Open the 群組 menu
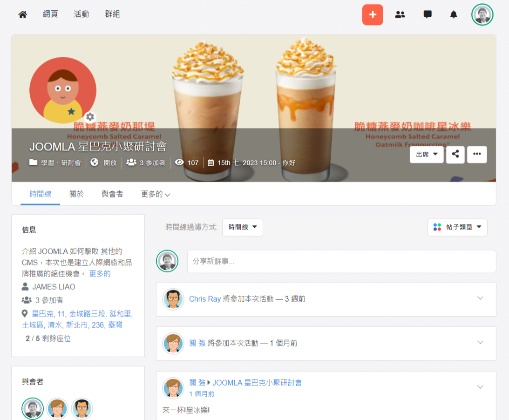 coord(112,14)
